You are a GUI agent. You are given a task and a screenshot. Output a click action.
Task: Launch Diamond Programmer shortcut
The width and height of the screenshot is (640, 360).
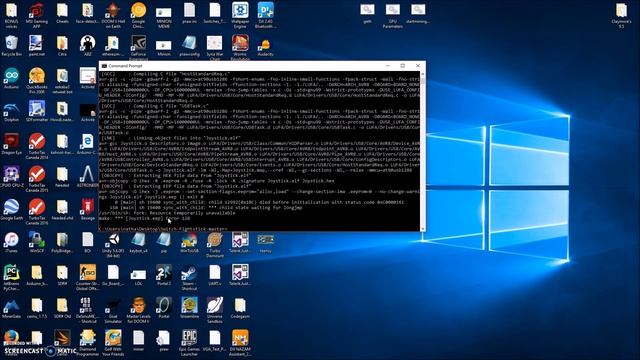(x=87, y=343)
